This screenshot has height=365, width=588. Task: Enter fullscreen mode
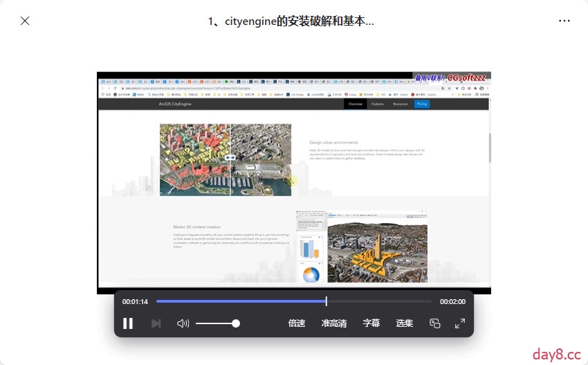[x=460, y=323]
